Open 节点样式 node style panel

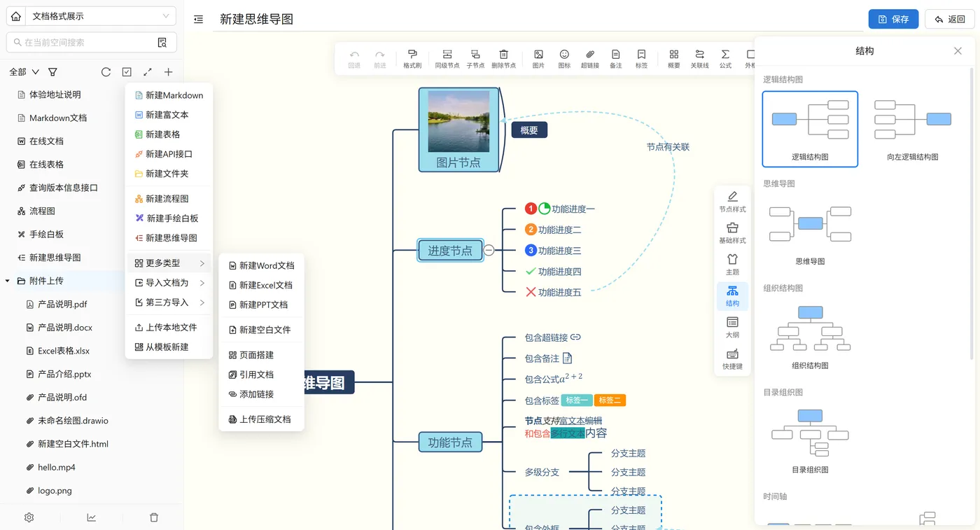(732, 202)
